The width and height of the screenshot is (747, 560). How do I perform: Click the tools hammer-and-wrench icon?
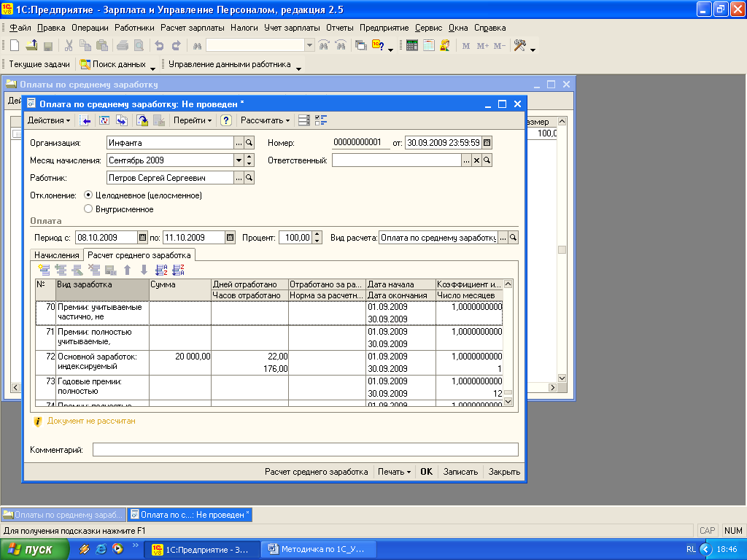click(x=519, y=45)
